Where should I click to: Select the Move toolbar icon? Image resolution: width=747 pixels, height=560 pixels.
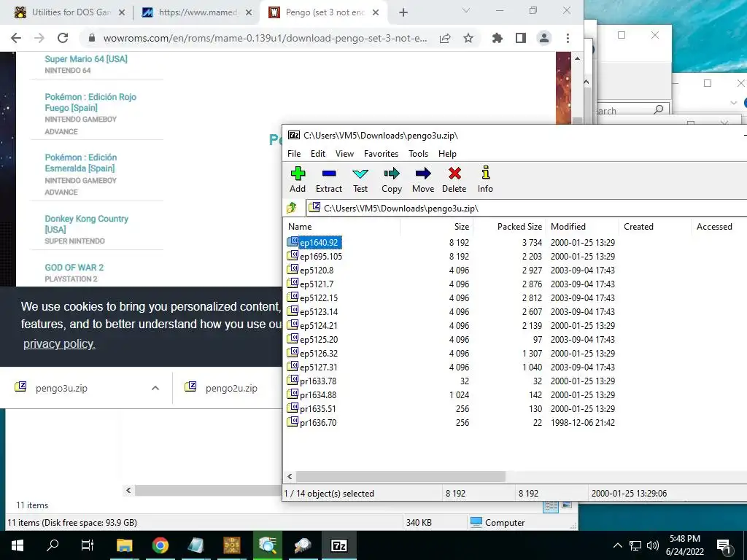[x=423, y=179]
